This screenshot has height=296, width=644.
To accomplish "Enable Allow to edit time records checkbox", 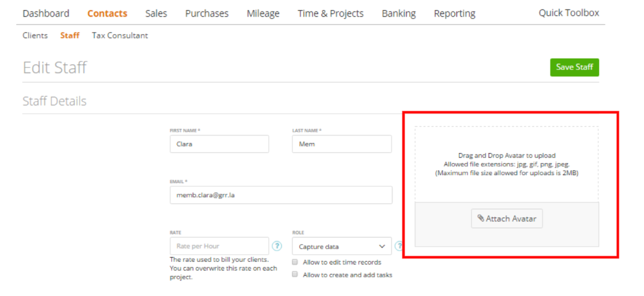I will click(x=294, y=262).
